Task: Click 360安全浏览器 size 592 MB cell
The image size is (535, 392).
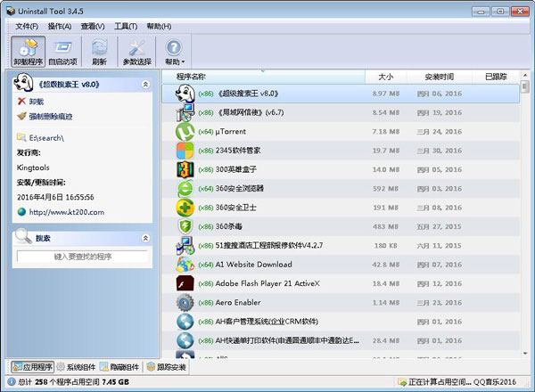Action: (385, 189)
